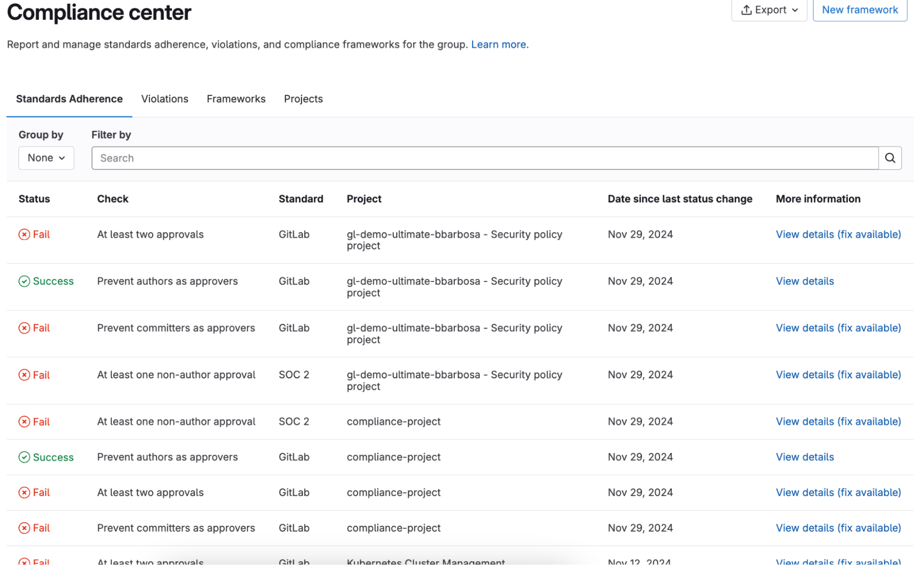Click Fail icon for Security policy SOC 2 row

coord(24,375)
